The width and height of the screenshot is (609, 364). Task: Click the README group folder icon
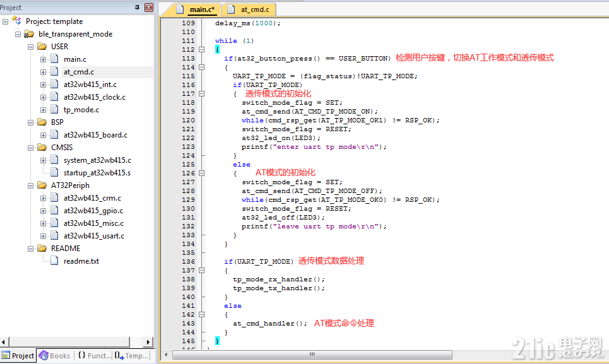(42, 249)
